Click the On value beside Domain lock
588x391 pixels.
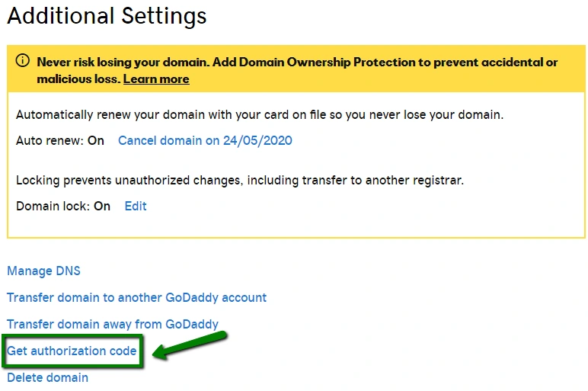pos(102,206)
